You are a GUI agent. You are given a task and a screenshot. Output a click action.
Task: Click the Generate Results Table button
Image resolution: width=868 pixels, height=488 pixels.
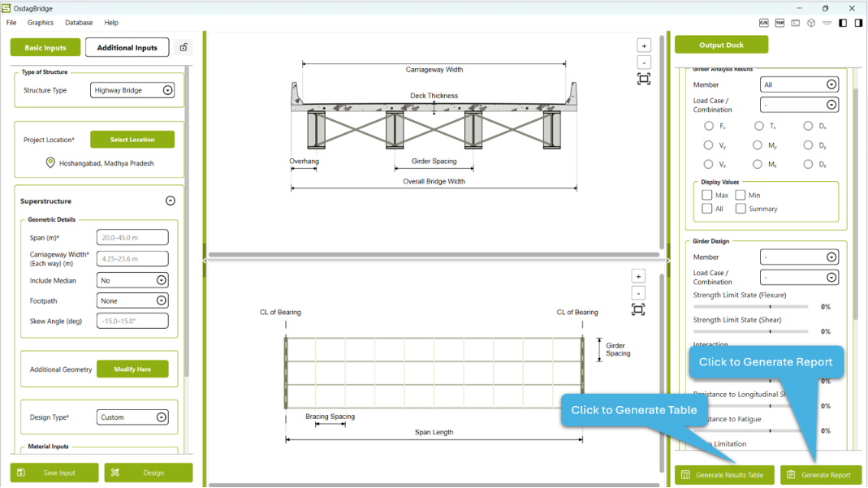tap(724, 475)
